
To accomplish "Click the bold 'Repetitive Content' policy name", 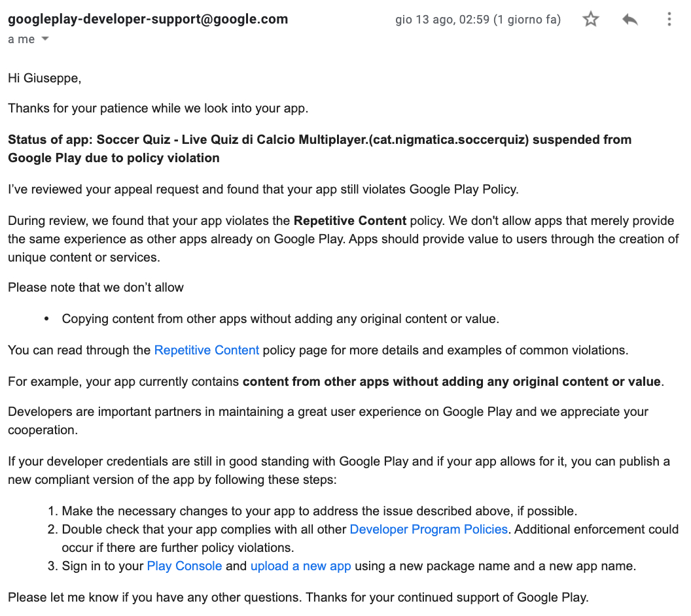I will click(350, 220).
